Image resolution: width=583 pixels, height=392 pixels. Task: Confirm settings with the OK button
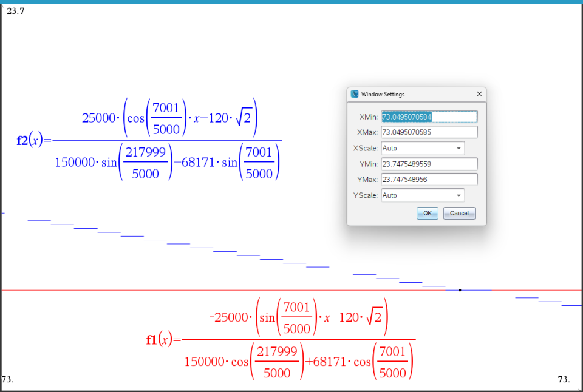[428, 214]
